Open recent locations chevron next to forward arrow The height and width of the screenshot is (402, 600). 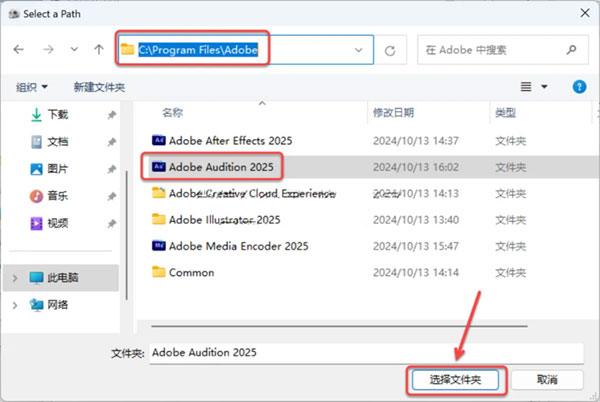pyautogui.click(x=74, y=49)
